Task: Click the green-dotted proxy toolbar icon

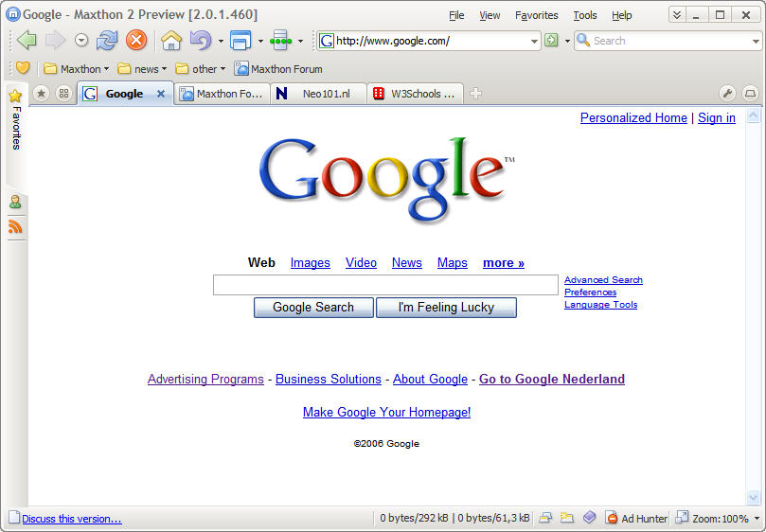Action: click(x=281, y=40)
